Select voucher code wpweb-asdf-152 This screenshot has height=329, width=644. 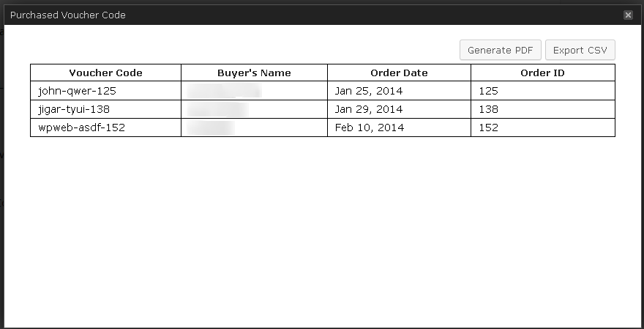coord(80,127)
